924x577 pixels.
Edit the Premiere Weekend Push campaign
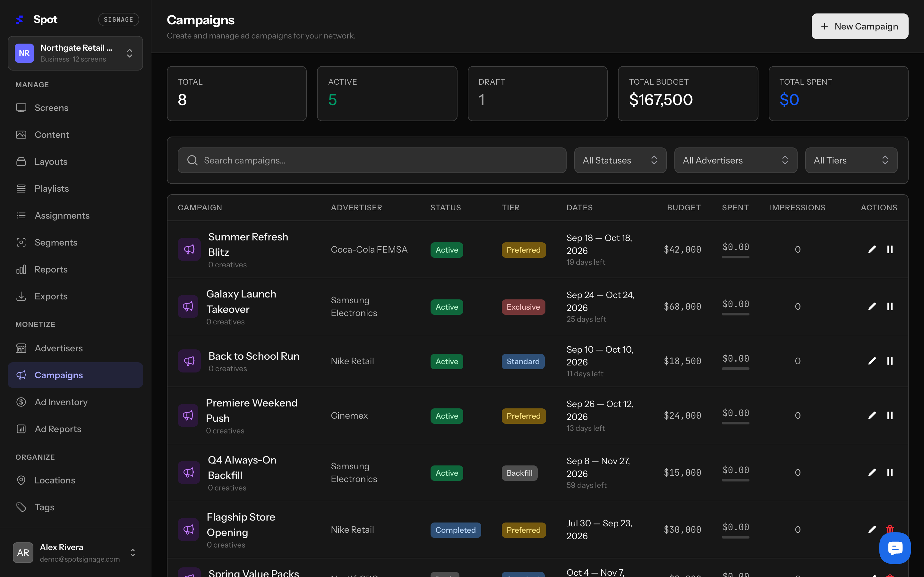tap(872, 415)
